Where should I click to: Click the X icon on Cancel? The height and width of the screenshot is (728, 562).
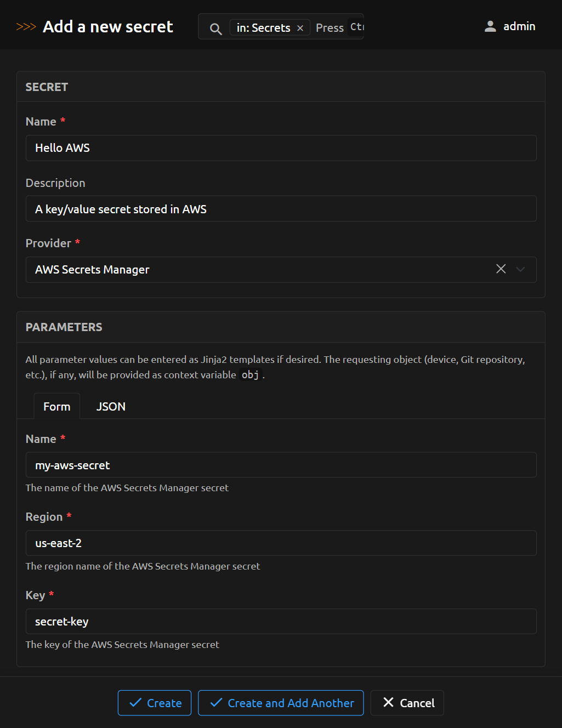(388, 702)
